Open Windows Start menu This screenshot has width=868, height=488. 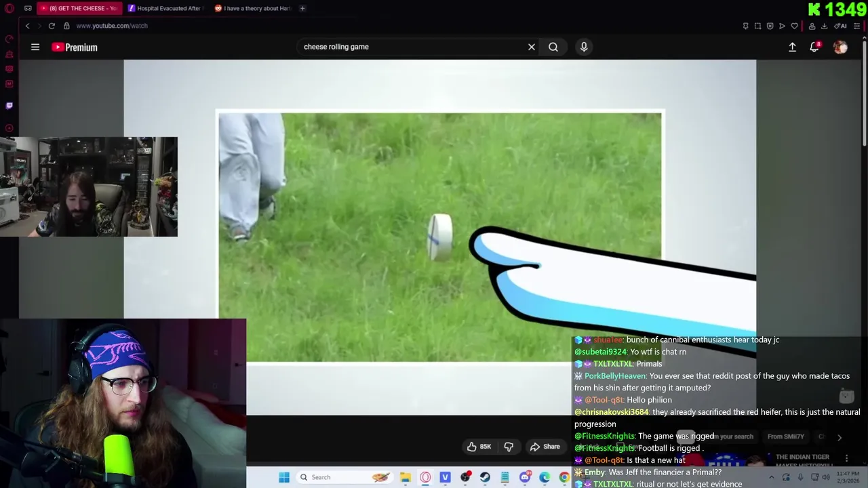pyautogui.click(x=284, y=477)
